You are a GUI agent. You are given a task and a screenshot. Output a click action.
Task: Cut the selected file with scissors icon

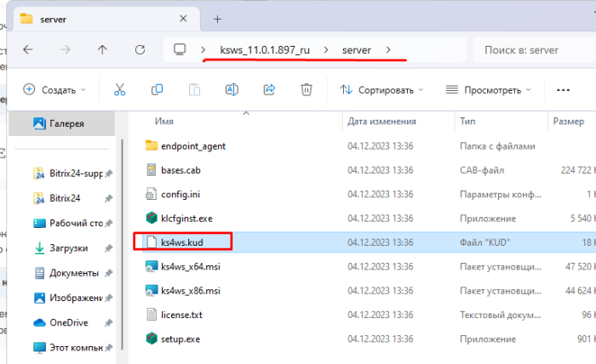click(119, 90)
